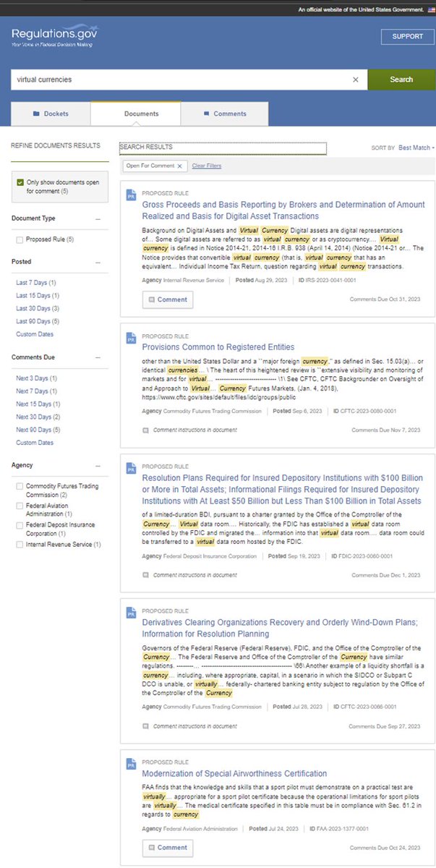Screen dimensions: 436x868
Task: Open the Support page button
Action: coord(408,36)
